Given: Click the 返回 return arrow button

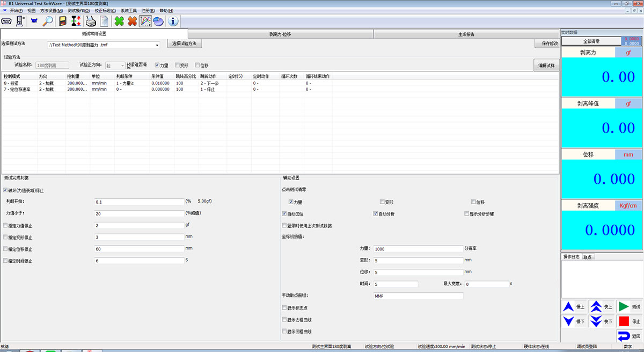Looking at the screenshot, I should 629,336.
